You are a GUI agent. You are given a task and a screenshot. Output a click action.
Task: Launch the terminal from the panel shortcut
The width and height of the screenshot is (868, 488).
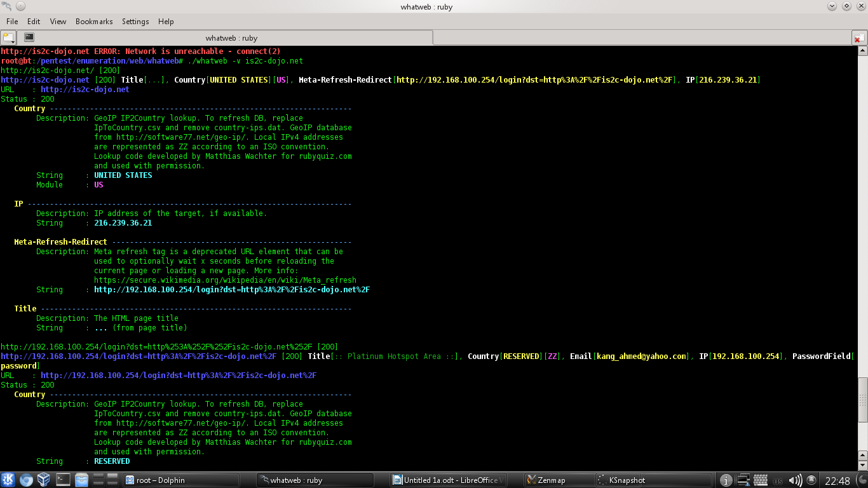coord(63,480)
